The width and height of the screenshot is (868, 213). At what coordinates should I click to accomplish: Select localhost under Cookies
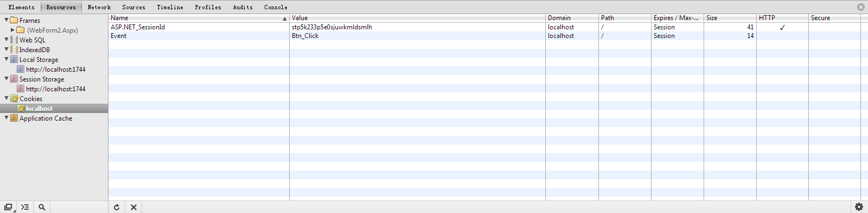[x=39, y=108]
